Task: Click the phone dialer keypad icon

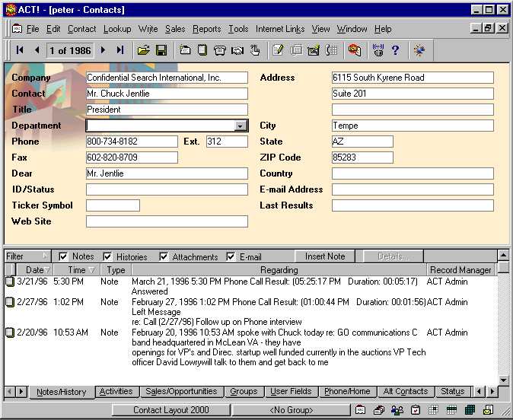Action: point(331,50)
